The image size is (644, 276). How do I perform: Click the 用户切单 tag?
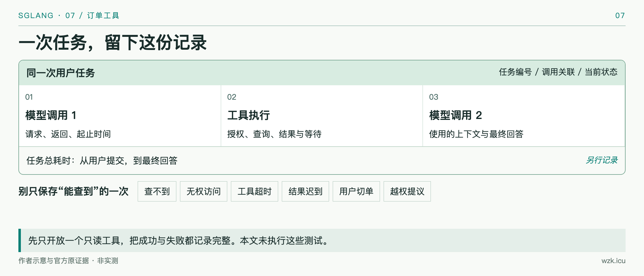(356, 191)
